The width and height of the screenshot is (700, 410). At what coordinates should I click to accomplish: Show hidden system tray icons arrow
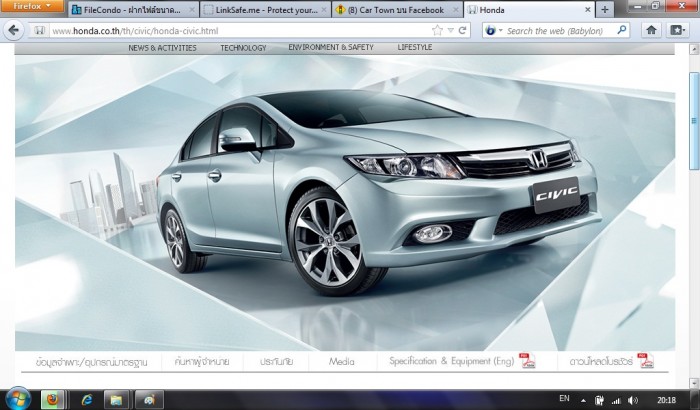583,400
